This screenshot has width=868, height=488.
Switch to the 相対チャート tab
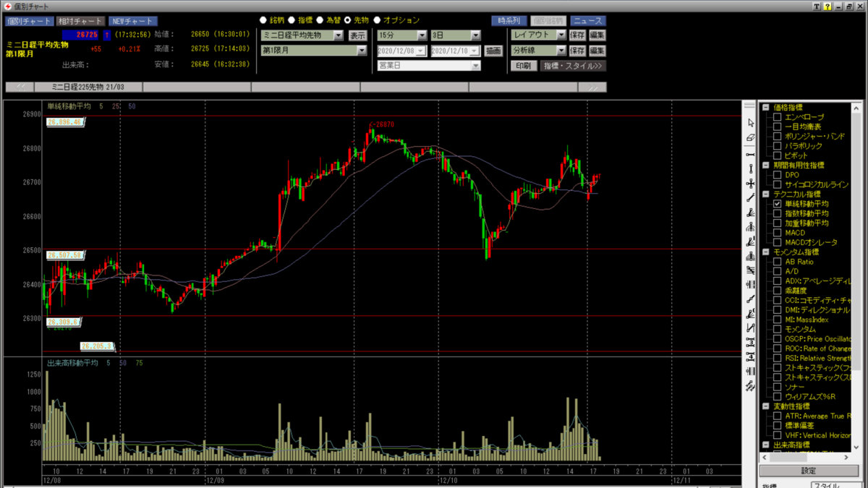coord(80,21)
